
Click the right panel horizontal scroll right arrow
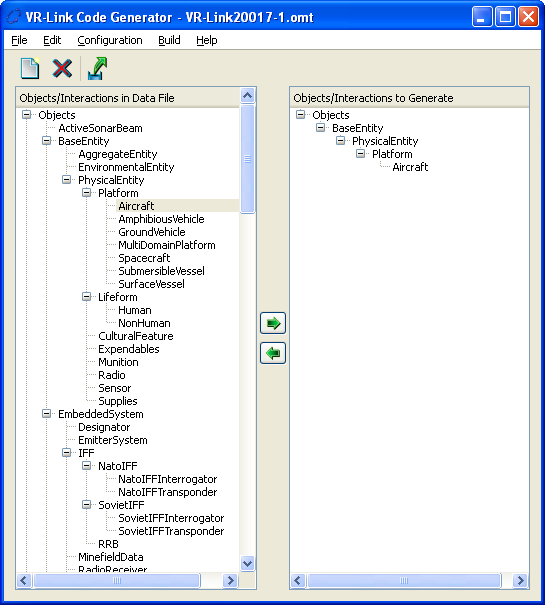point(520,580)
